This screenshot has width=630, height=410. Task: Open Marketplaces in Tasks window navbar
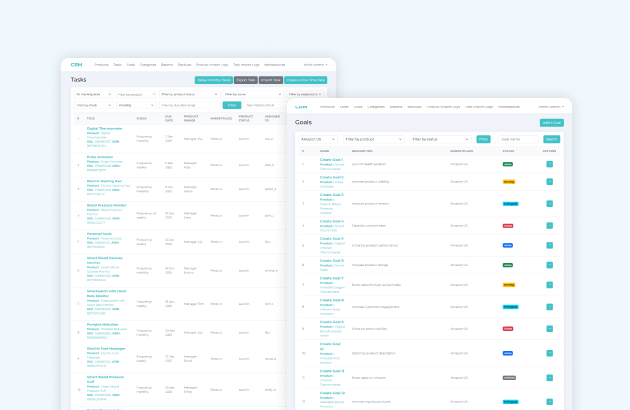[x=275, y=65]
